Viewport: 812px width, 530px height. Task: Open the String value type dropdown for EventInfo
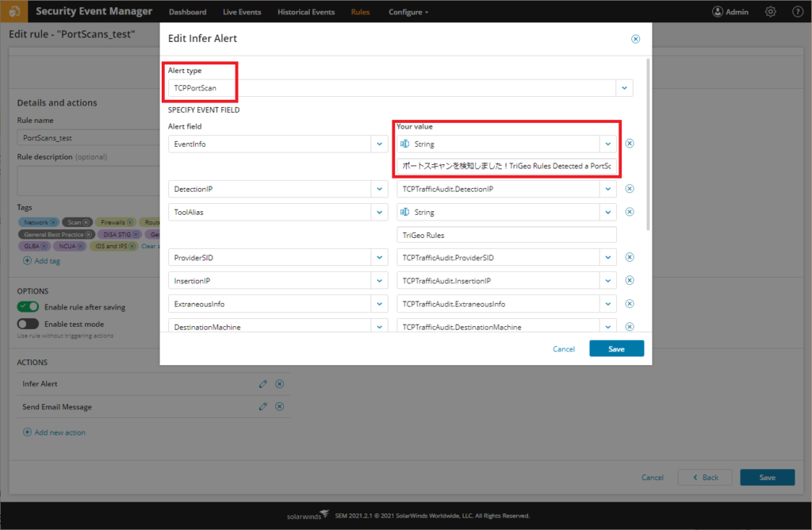608,144
